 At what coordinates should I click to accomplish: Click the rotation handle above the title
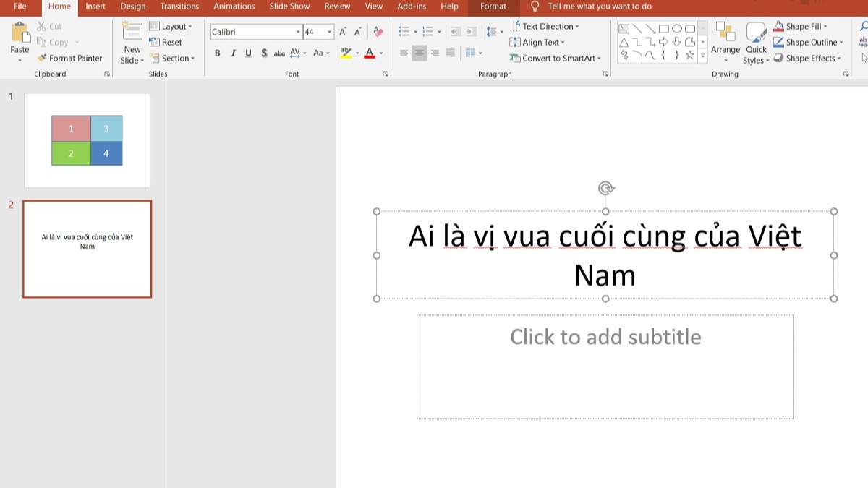pos(606,189)
